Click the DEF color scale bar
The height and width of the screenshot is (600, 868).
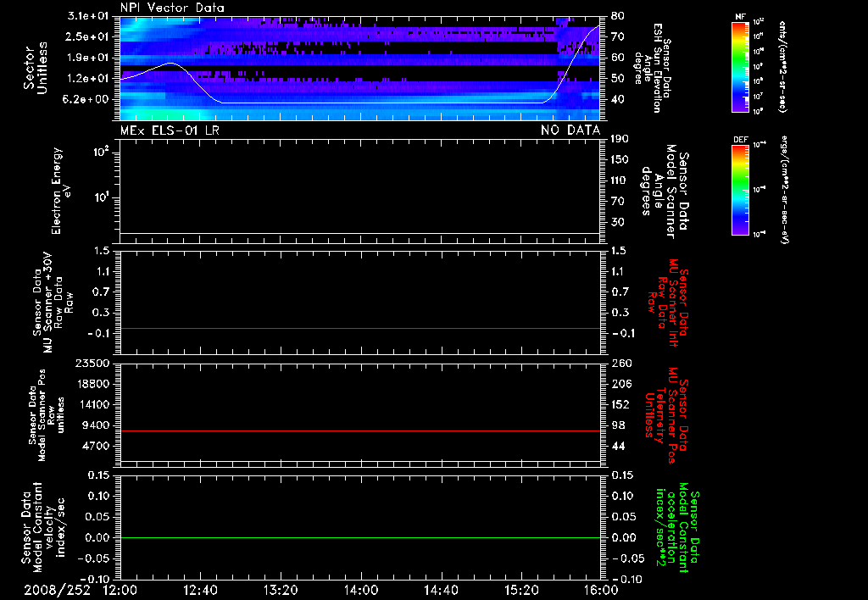(x=741, y=190)
